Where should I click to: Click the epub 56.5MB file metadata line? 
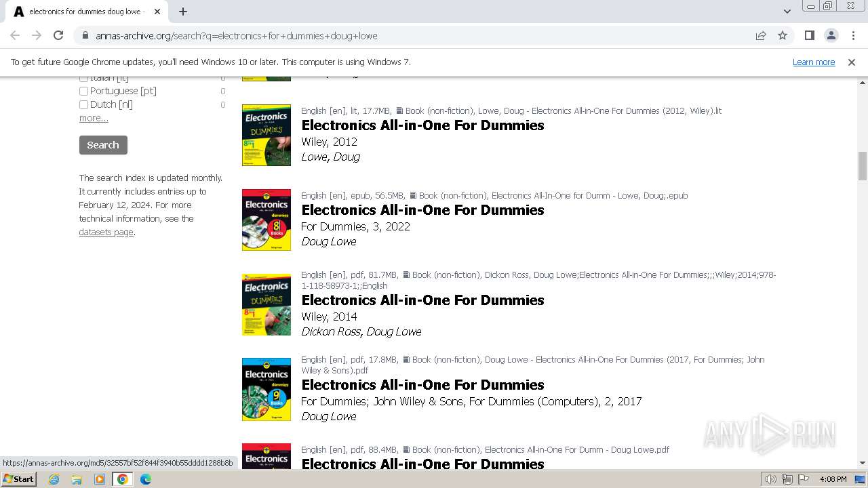494,195
